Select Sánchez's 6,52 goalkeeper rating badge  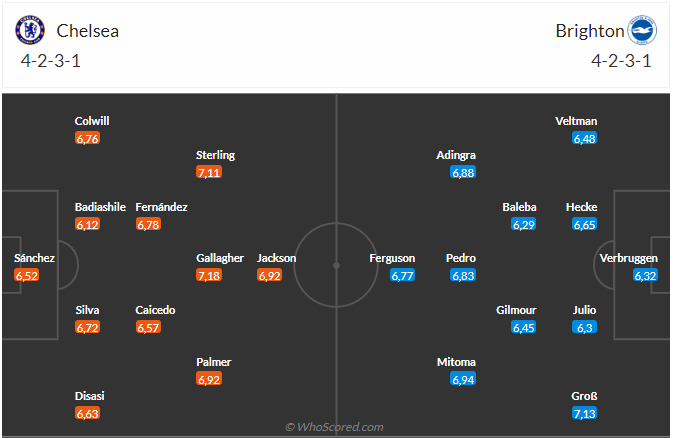[27, 275]
